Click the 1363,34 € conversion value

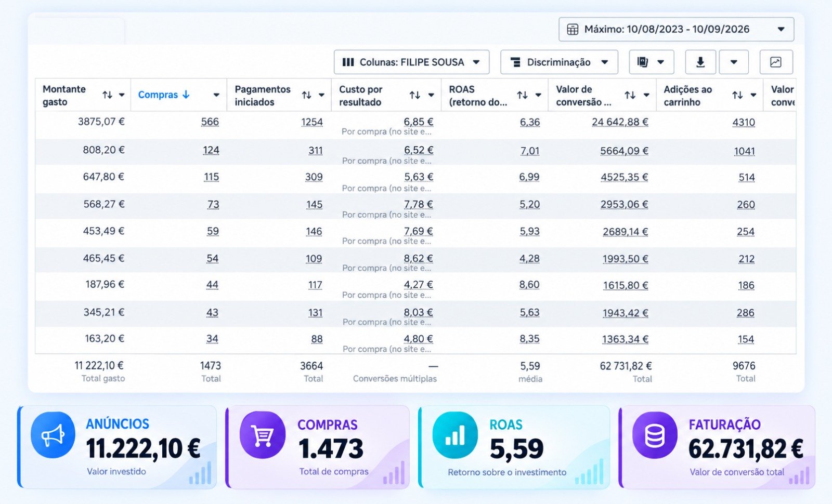tap(625, 339)
